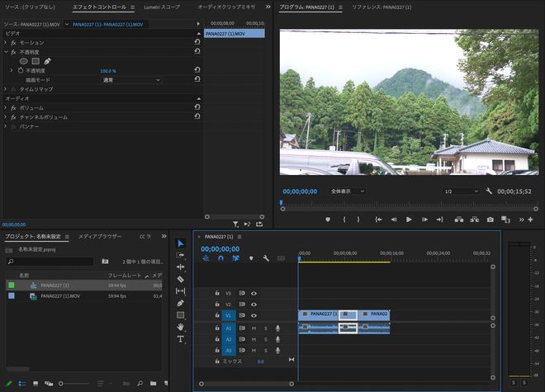Viewport: 545px width, 392px height.
Task: Expand the モーション effect properties
Action: pos(6,42)
